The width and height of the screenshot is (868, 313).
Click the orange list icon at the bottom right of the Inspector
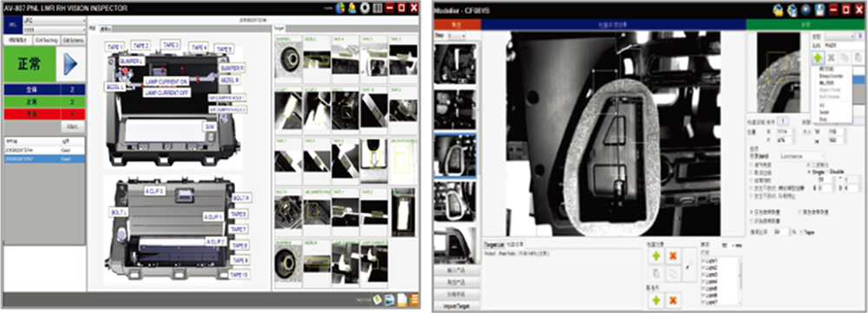click(x=414, y=299)
